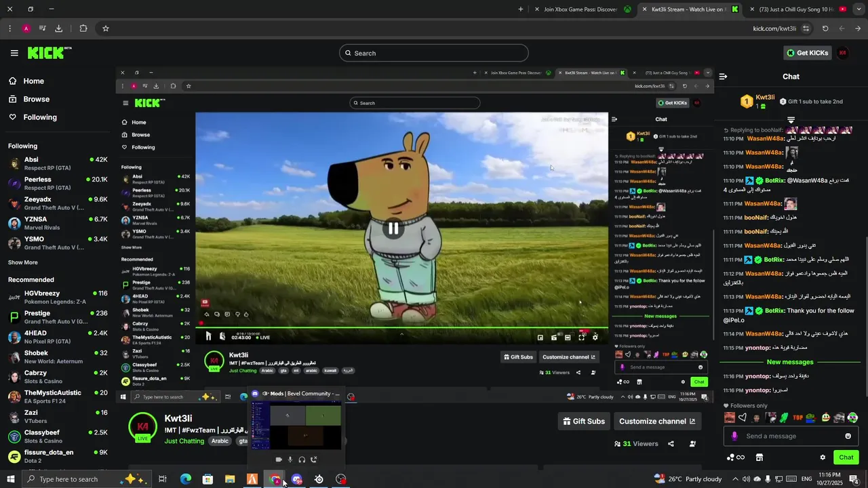868x488 pixels.
Task: Open File Explorer from taskbar
Action: 230,479
